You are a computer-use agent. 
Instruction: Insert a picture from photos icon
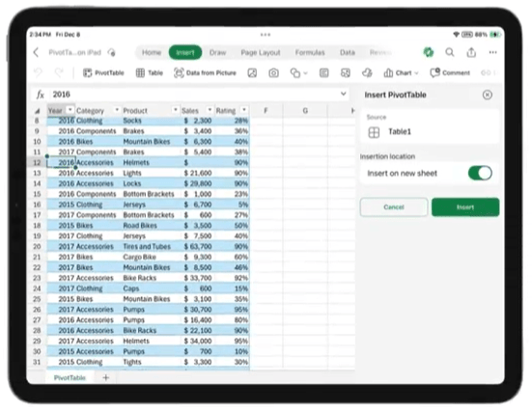[x=252, y=73]
